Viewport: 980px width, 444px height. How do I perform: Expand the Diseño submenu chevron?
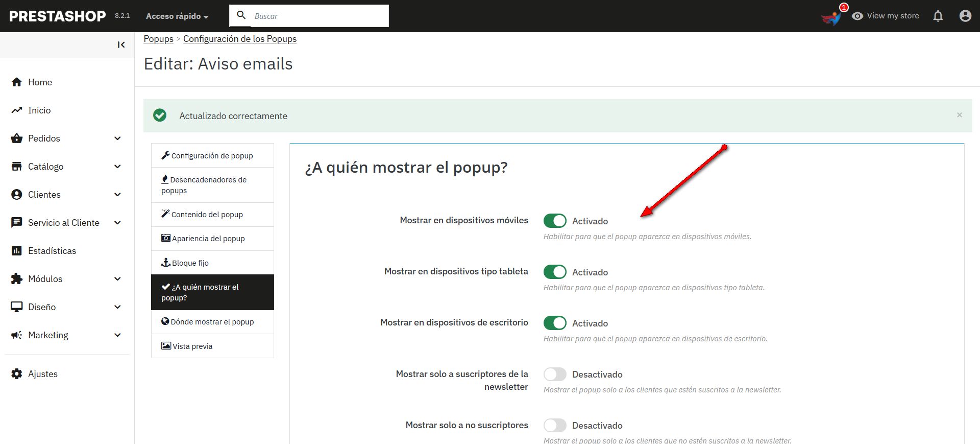click(x=117, y=307)
